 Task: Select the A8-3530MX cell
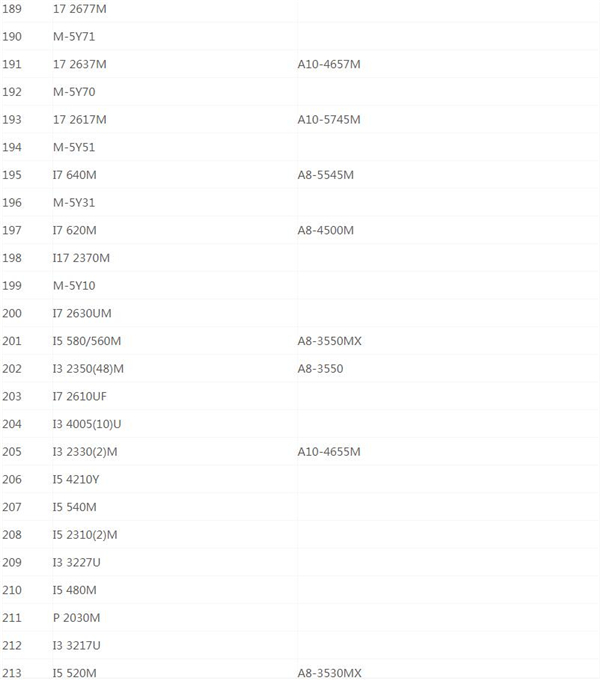[x=329, y=673]
